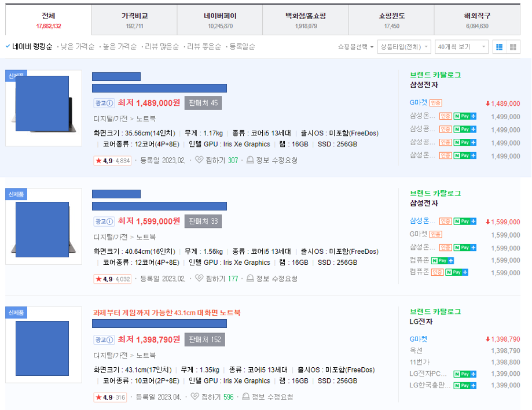The width and height of the screenshot is (532, 410).
Task: Click 최저 1,398,790원 price link
Action: [149, 339]
